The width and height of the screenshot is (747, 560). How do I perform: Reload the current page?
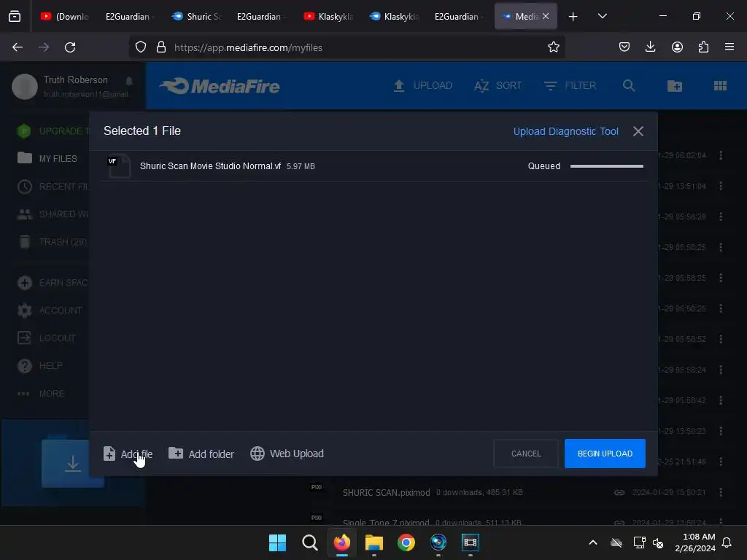pos(70,47)
